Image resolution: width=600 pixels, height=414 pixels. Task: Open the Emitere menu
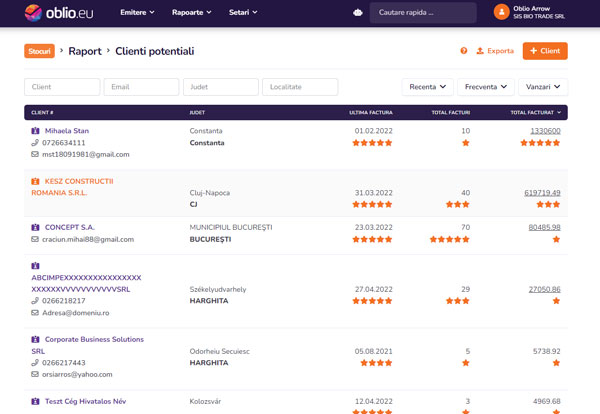tap(137, 12)
